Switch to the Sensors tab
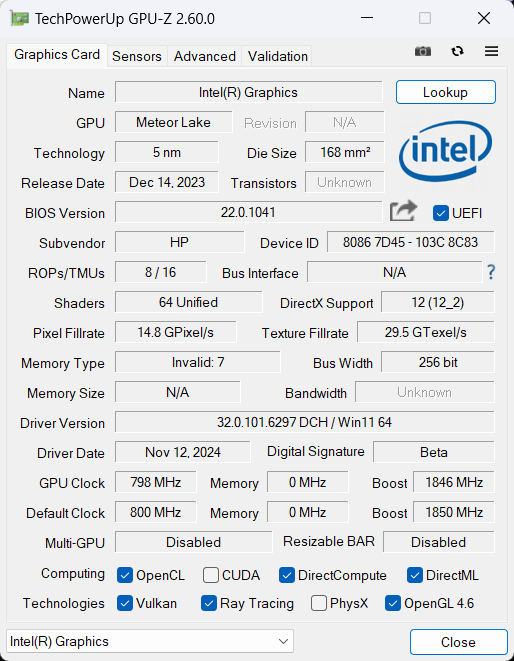The width and height of the screenshot is (514, 661). [137, 56]
